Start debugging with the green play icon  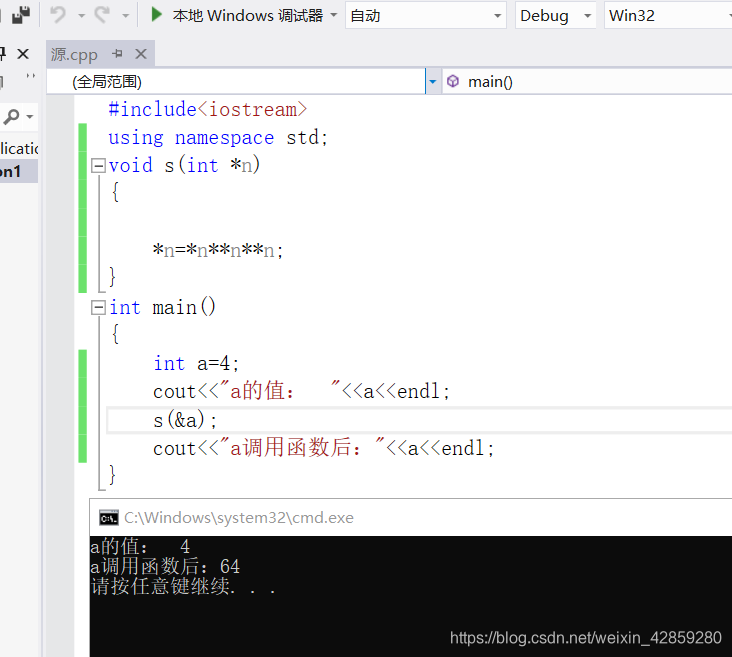click(157, 14)
